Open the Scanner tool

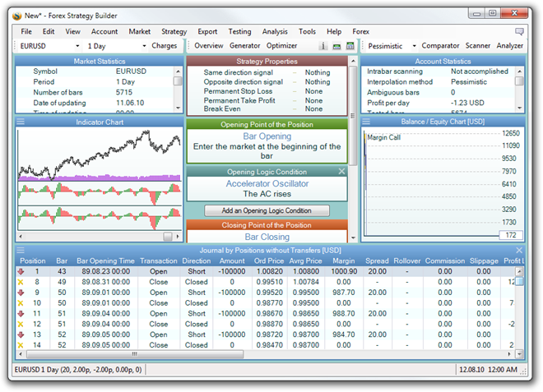(x=478, y=46)
